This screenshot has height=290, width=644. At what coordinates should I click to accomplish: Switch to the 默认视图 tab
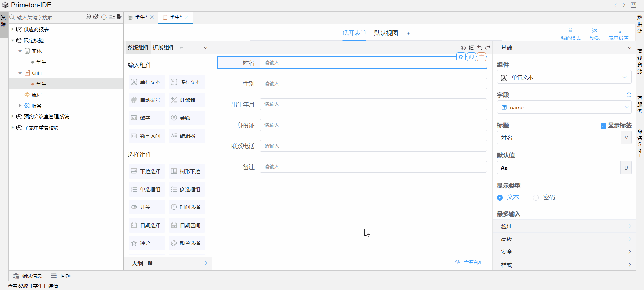point(386,33)
